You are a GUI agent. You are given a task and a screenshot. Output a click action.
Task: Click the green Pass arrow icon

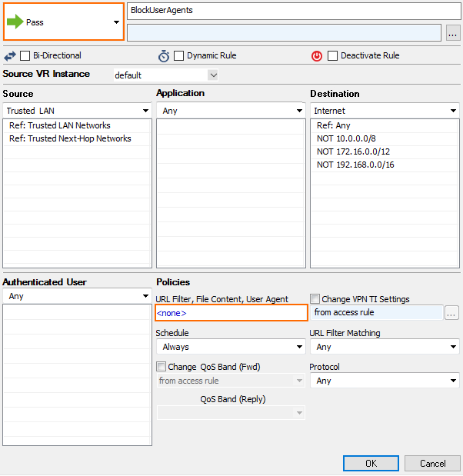click(15, 22)
